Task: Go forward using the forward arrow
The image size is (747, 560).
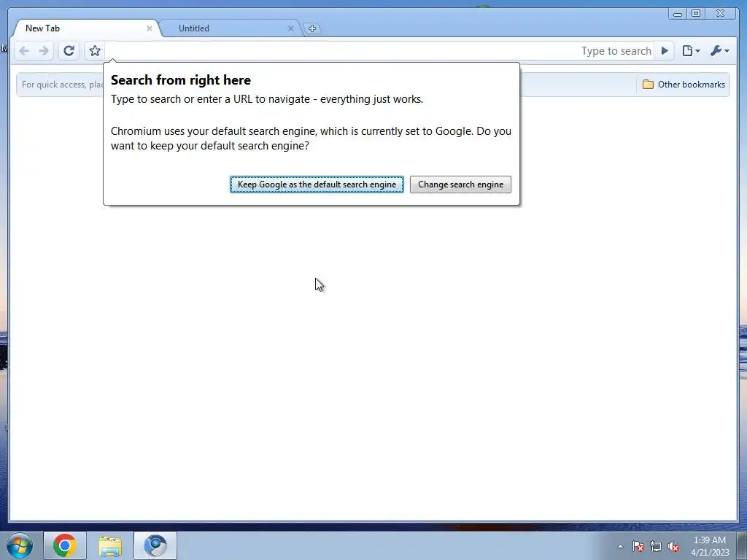Action: 43,51
